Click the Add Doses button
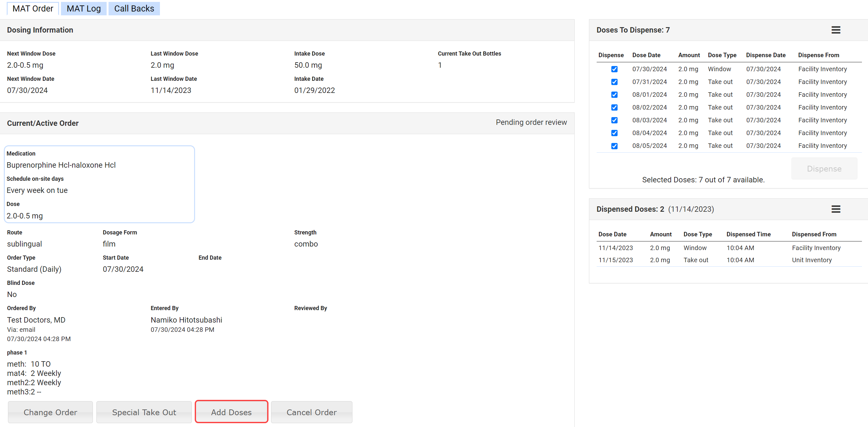868x427 pixels. (x=231, y=412)
